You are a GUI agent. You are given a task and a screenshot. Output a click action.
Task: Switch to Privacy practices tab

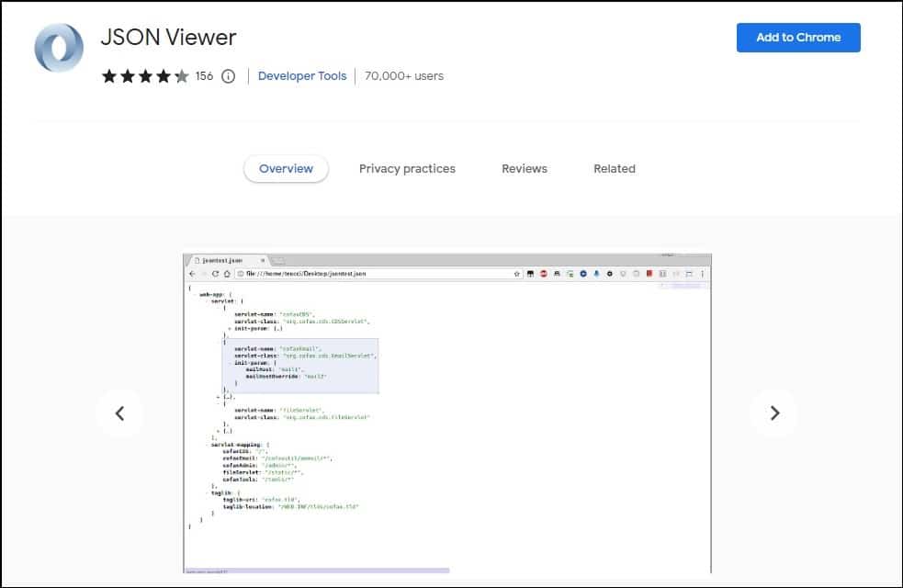407,169
